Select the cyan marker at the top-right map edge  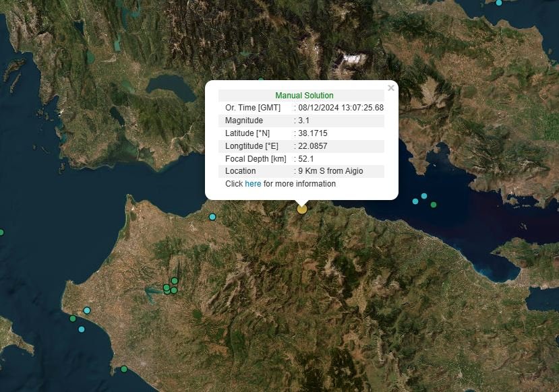pos(499,3)
